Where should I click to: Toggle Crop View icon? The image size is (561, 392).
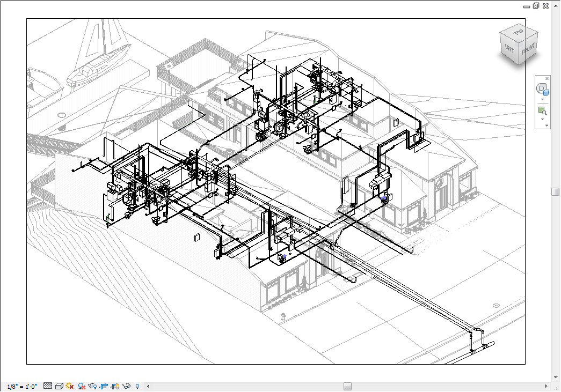(104, 386)
